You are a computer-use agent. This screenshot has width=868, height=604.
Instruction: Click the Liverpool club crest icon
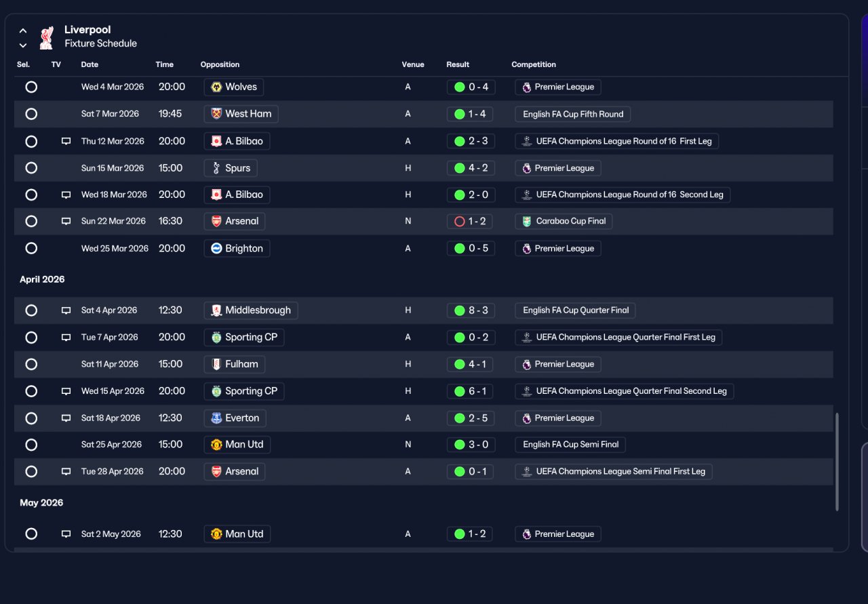pyautogui.click(x=46, y=37)
